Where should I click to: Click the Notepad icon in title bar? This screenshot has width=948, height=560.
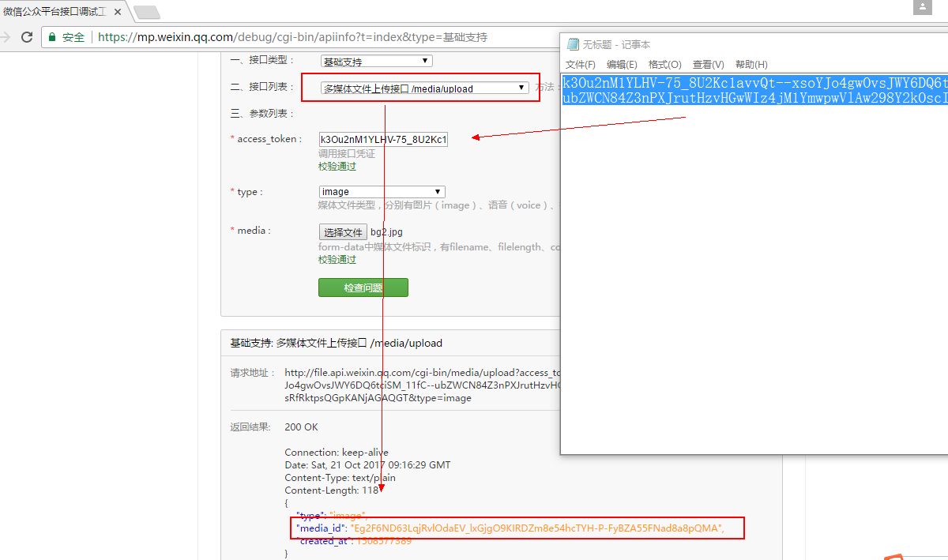click(572, 45)
